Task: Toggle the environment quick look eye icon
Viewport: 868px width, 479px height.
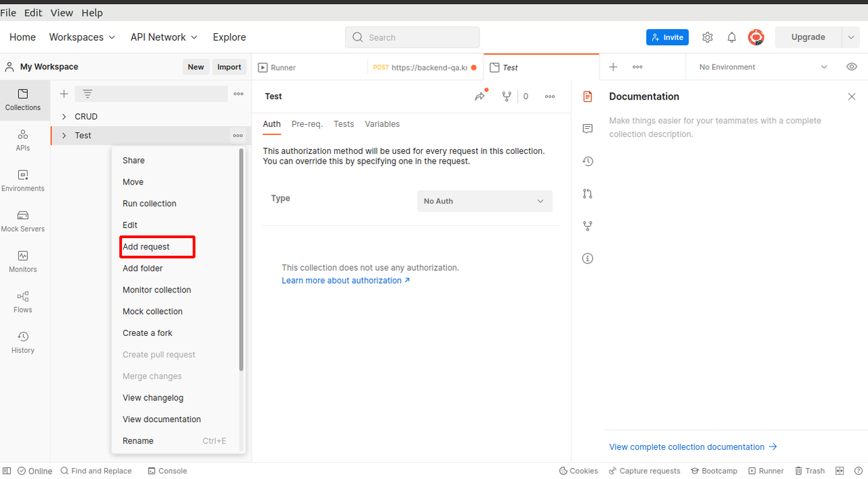Action: click(852, 66)
